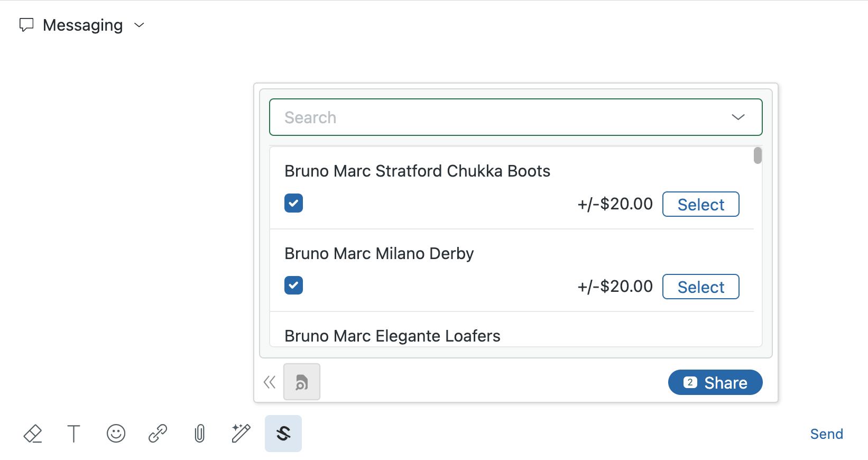Send the message

click(826, 434)
